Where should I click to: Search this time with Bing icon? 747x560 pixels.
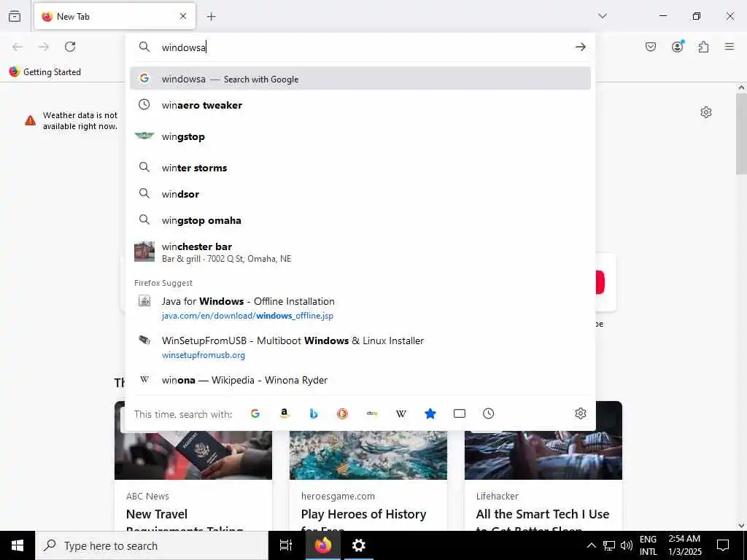tap(314, 413)
